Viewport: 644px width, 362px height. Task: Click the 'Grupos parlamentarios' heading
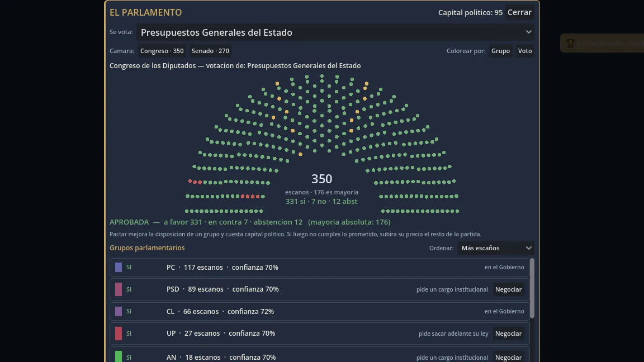147,248
